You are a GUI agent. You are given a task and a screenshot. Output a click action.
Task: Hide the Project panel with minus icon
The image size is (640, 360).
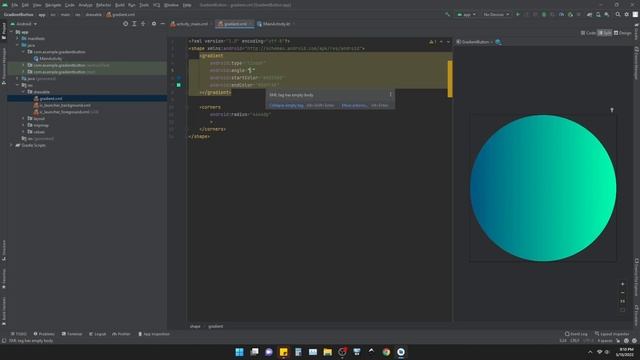point(162,24)
